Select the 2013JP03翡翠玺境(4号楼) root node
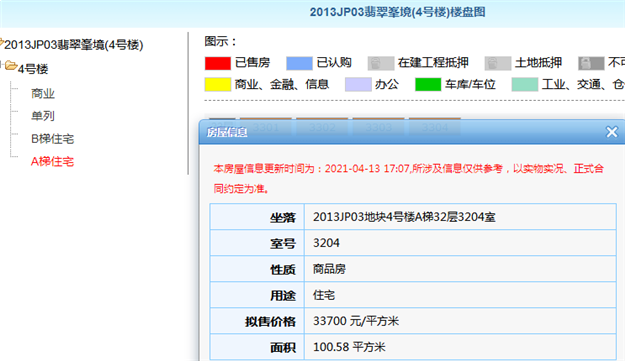The image size is (625, 361). (x=74, y=45)
